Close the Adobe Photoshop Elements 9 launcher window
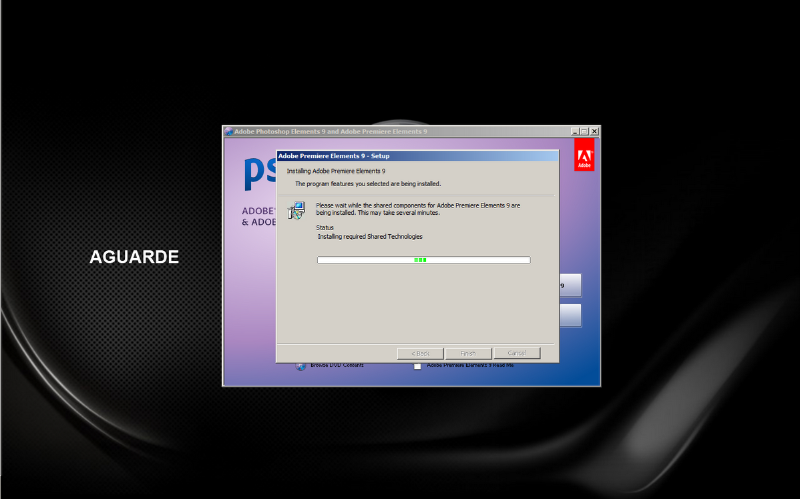 click(594, 131)
